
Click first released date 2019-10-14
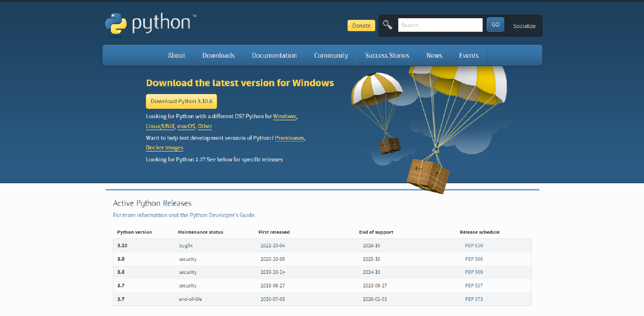tap(273, 272)
